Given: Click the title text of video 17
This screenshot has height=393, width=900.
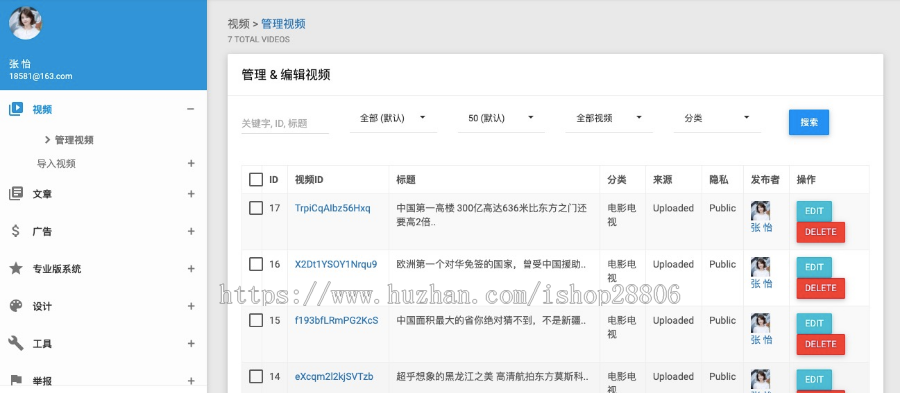Looking at the screenshot, I should pyautogui.click(x=492, y=215).
